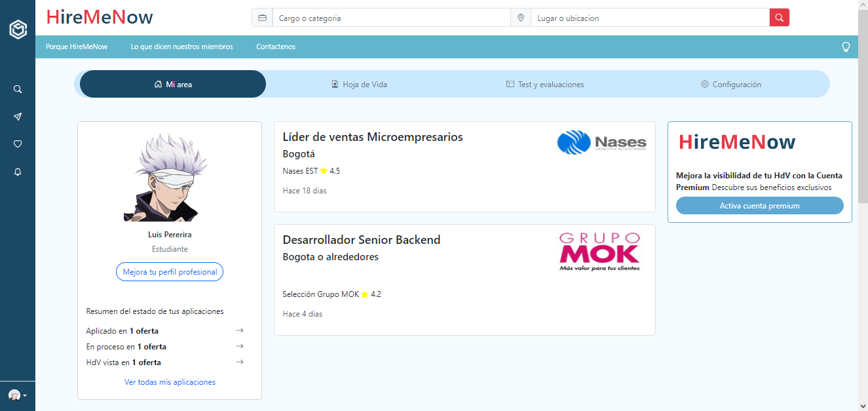Open Líder de ventas Microempresarios job title
Image resolution: width=868 pixels, height=411 pixels.
pos(373,137)
